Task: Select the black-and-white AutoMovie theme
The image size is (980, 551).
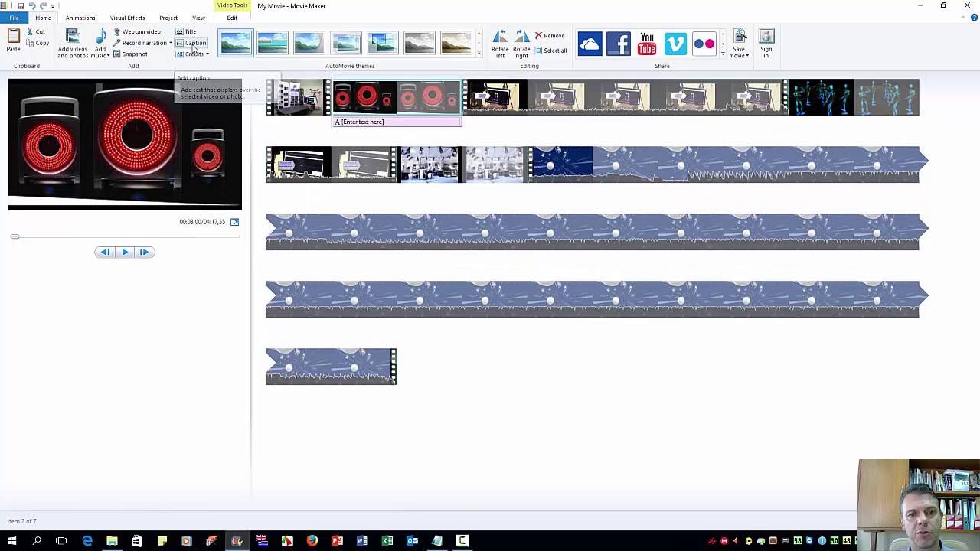Action: click(419, 43)
